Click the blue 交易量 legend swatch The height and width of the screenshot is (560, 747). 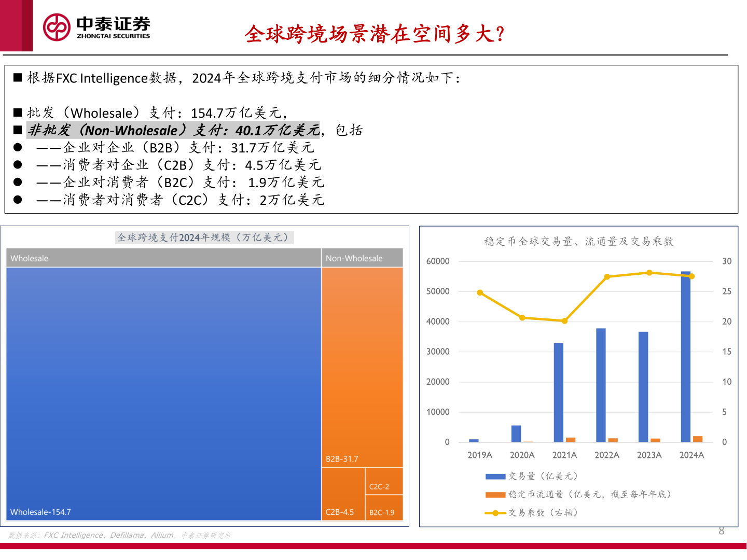coord(495,476)
